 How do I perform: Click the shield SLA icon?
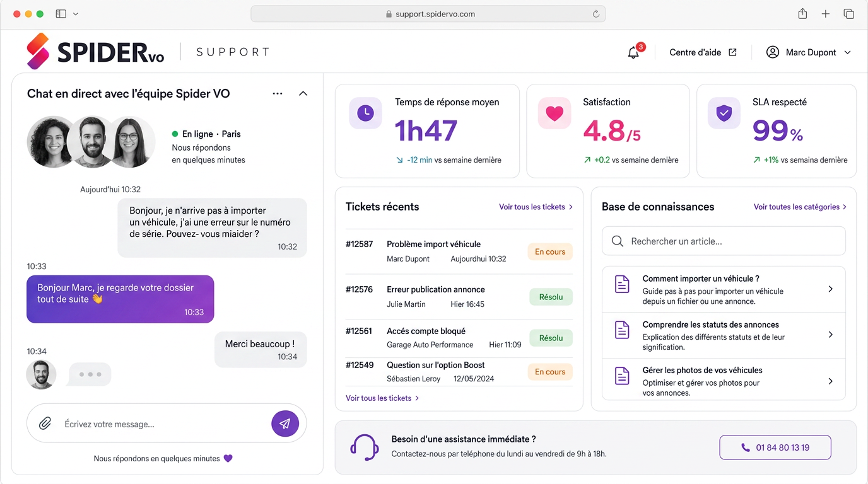tap(724, 113)
